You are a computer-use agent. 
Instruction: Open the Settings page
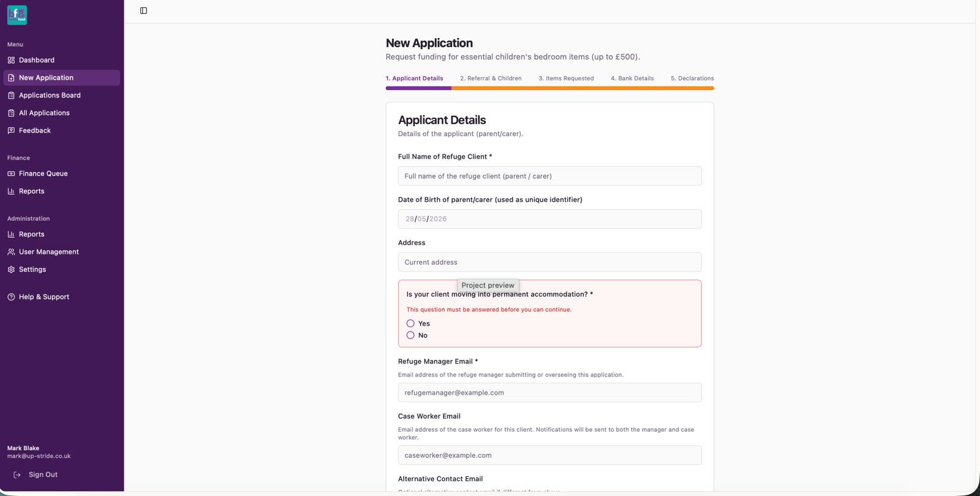tap(61, 270)
